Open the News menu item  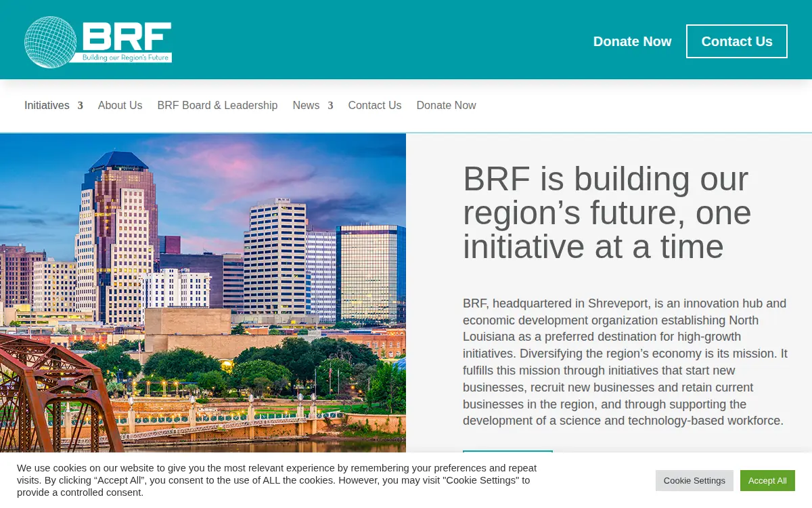[306, 106]
